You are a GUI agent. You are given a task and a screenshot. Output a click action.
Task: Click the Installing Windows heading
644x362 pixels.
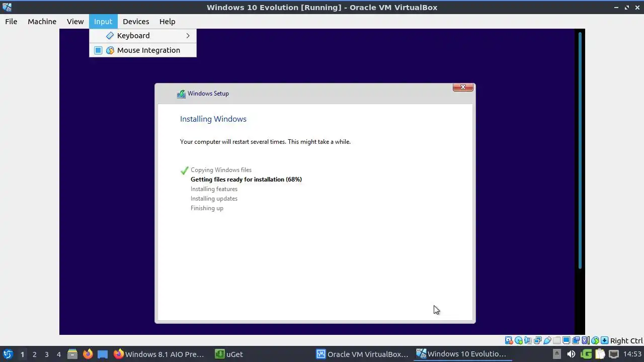(x=213, y=119)
